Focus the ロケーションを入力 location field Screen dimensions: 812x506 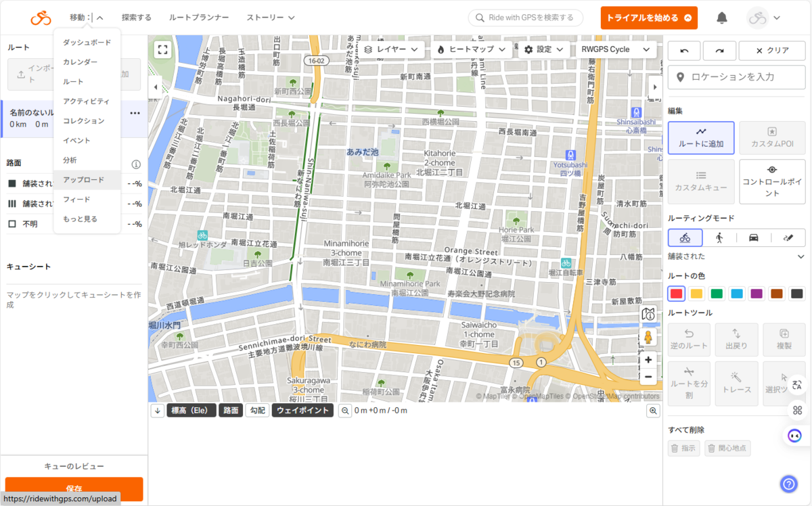click(x=736, y=77)
